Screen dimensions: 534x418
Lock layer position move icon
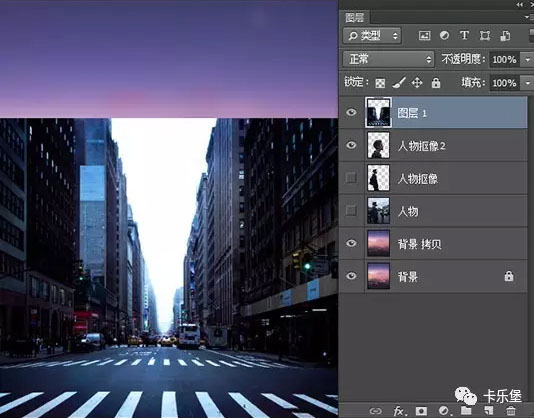pos(417,82)
